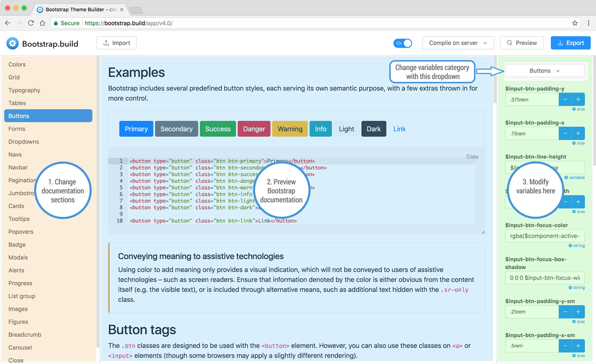Reload the current page

[x=31, y=23]
